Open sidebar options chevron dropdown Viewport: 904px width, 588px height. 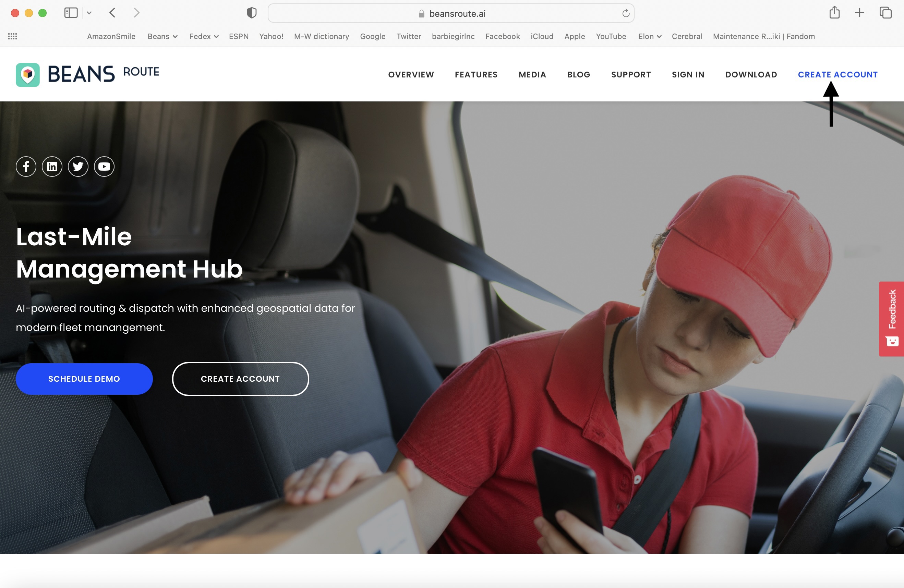click(x=89, y=13)
